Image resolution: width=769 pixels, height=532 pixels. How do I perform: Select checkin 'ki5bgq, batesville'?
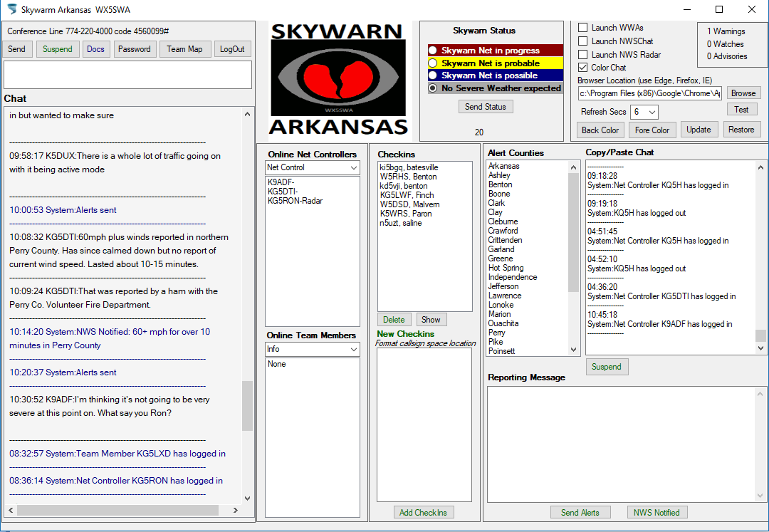click(x=409, y=167)
